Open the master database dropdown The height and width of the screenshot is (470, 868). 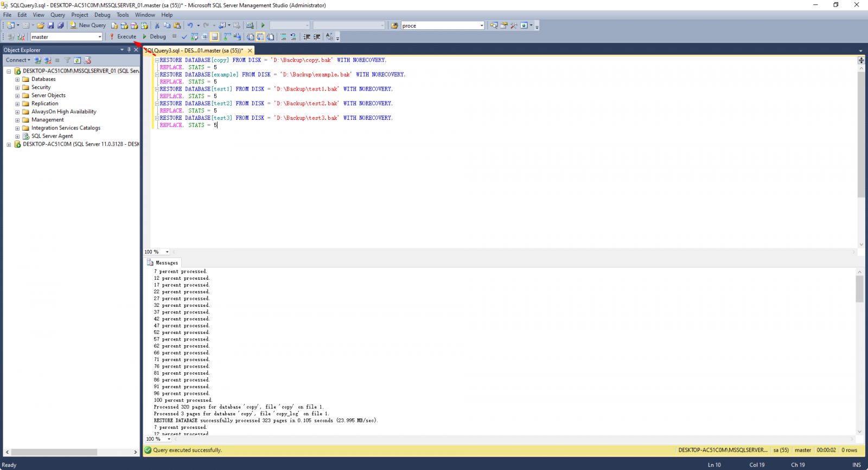100,37
